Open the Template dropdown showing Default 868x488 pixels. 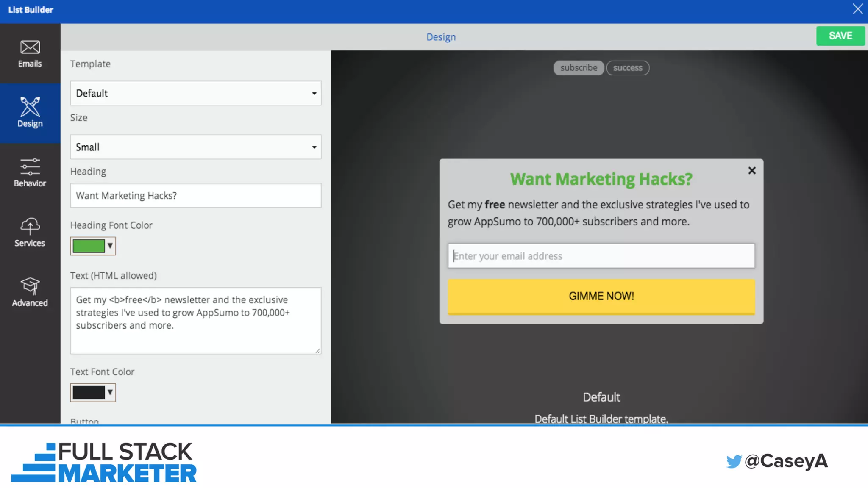(x=195, y=93)
